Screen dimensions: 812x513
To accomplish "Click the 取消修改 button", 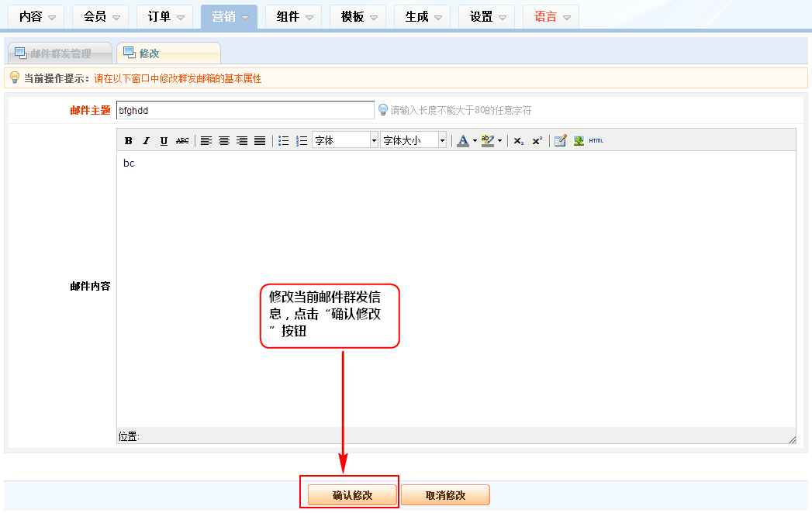I will tap(445, 495).
